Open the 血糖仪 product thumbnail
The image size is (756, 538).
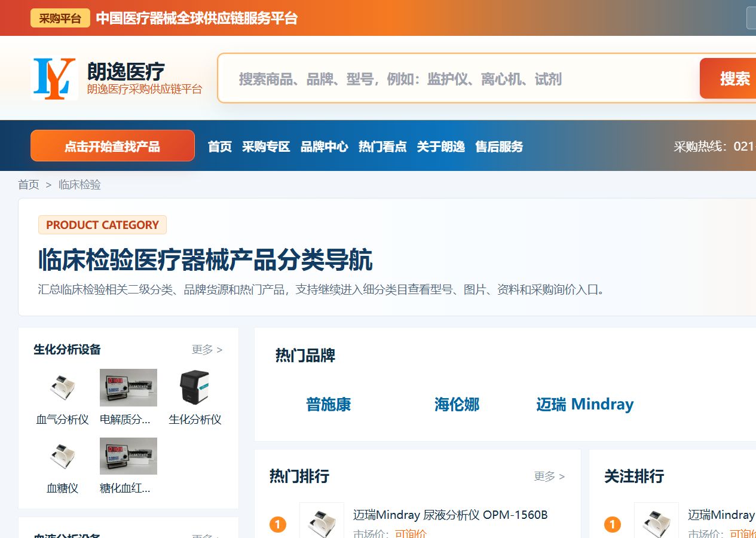[x=63, y=456]
